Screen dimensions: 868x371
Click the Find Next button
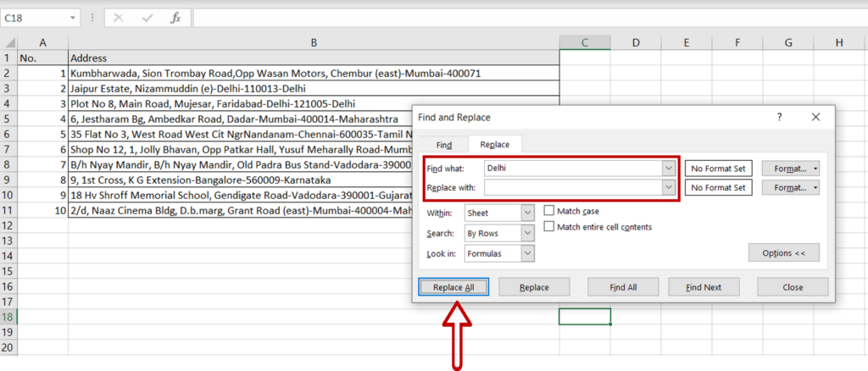point(704,287)
